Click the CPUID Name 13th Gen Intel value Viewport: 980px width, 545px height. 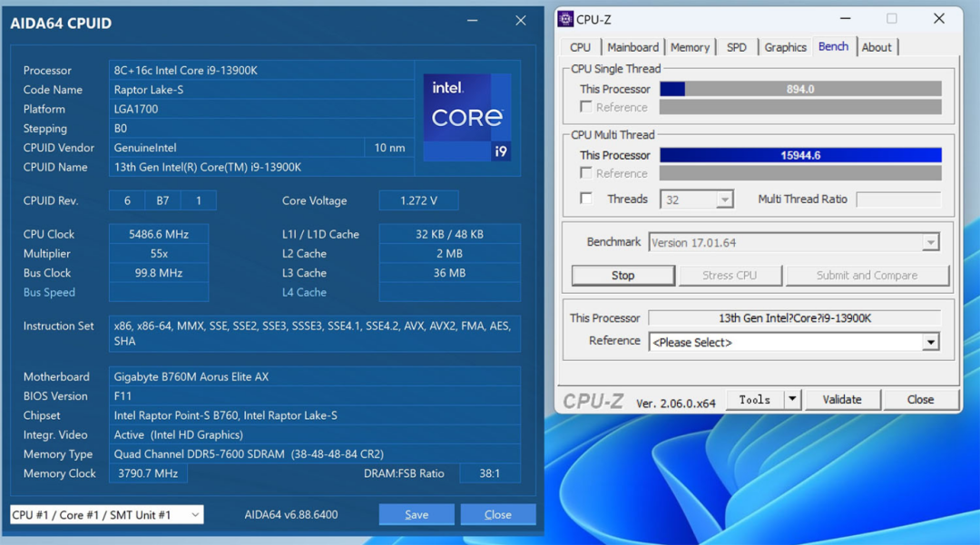pyautogui.click(x=261, y=167)
